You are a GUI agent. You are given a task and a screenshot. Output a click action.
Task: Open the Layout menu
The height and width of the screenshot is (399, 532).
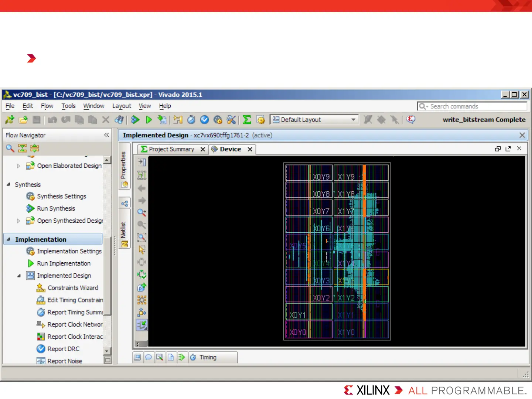pos(122,106)
